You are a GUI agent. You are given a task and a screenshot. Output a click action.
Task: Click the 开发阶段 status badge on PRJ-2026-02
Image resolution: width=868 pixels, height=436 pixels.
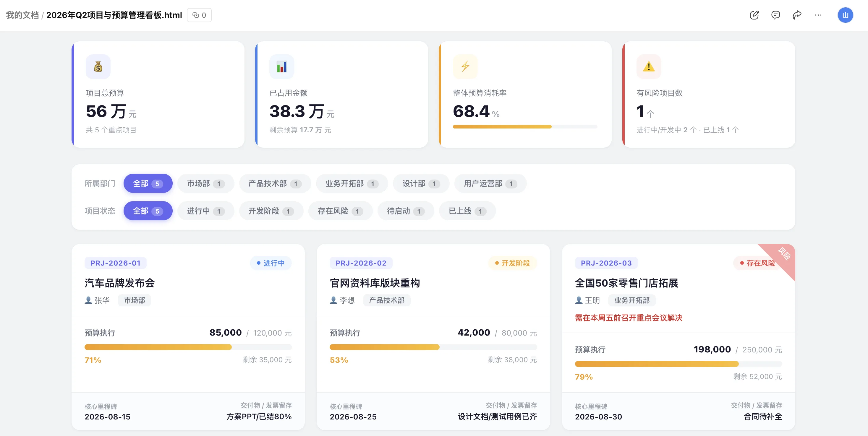tap(513, 263)
